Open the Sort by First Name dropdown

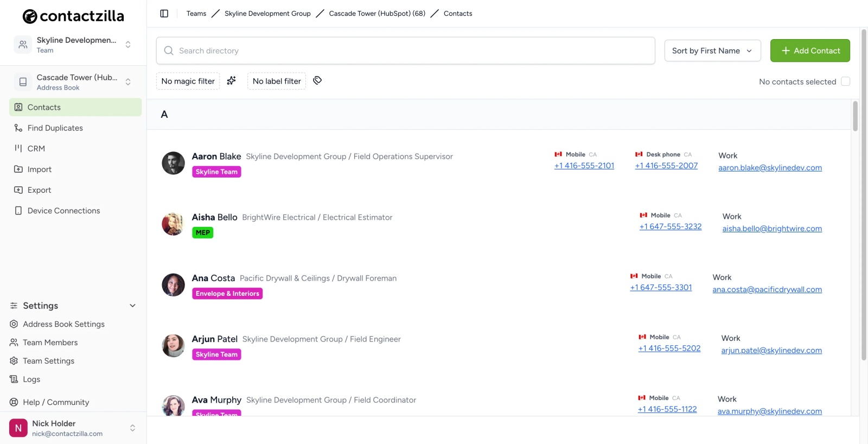click(x=713, y=50)
